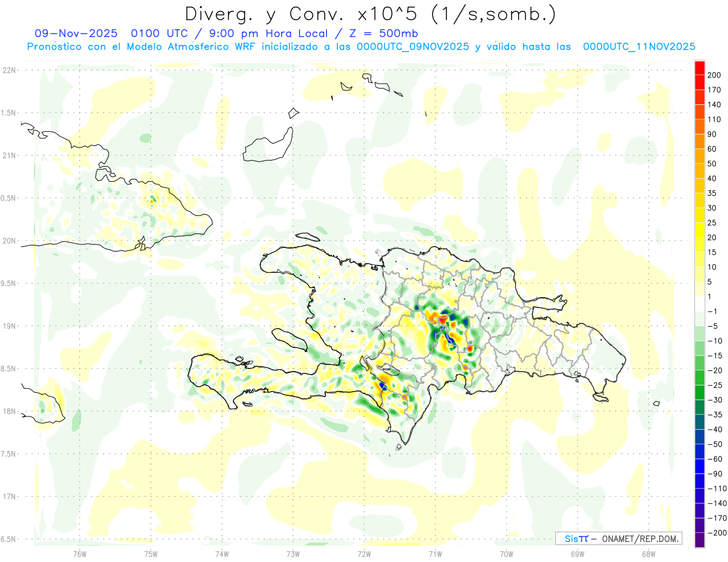Click the dark purple swatch below -200
Image resolution: width=728 pixels, height=562 pixels.
click(x=700, y=540)
